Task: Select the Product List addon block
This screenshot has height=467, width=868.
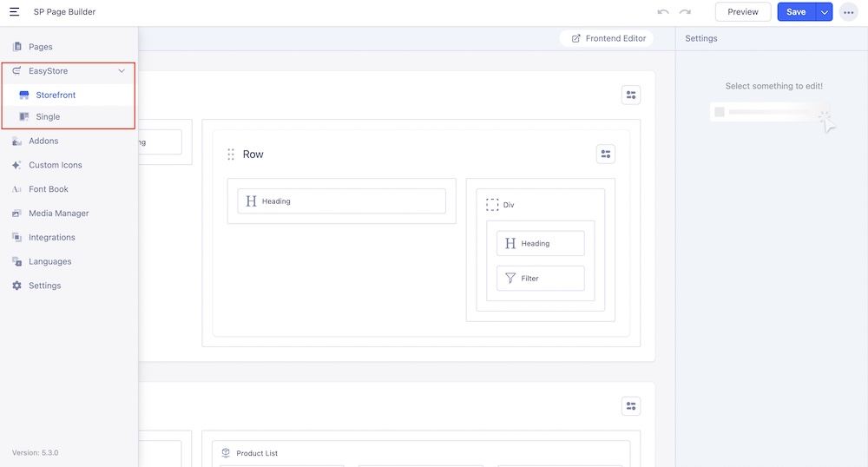Action: click(256, 453)
